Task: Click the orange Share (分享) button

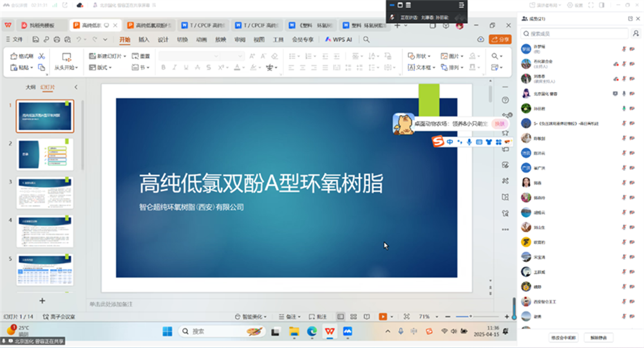Action: click(500, 39)
